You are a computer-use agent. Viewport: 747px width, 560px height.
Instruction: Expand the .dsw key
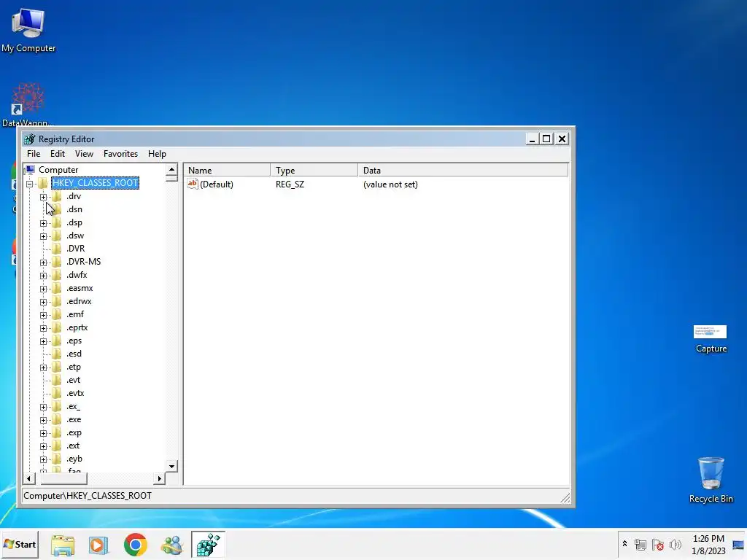(43, 236)
